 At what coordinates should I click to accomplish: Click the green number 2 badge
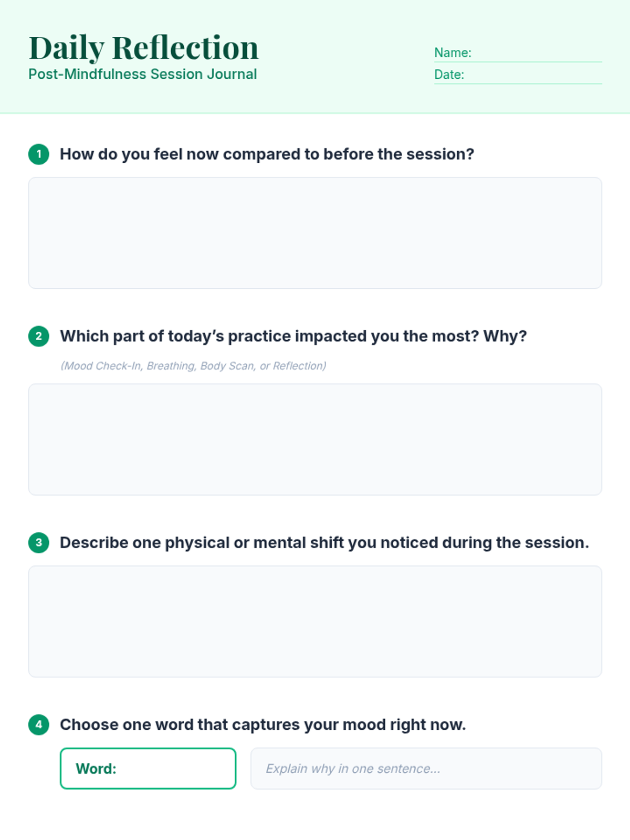pos(39,337)
